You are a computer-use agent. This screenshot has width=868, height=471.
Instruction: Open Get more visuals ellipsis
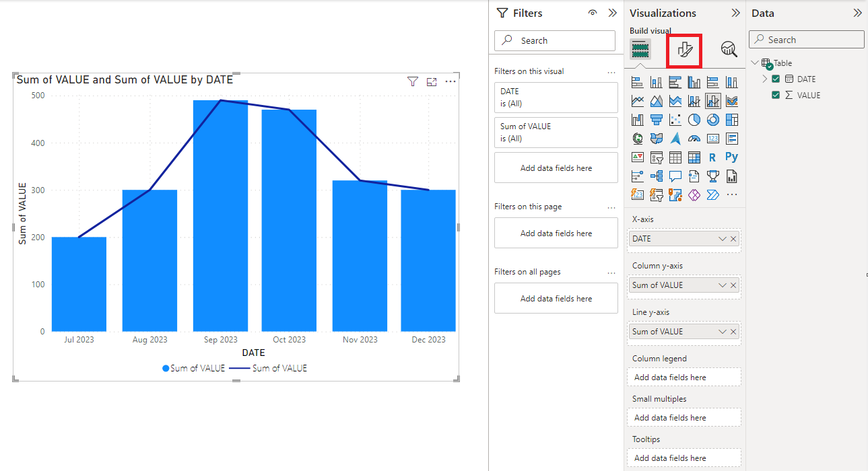[732, 196]
